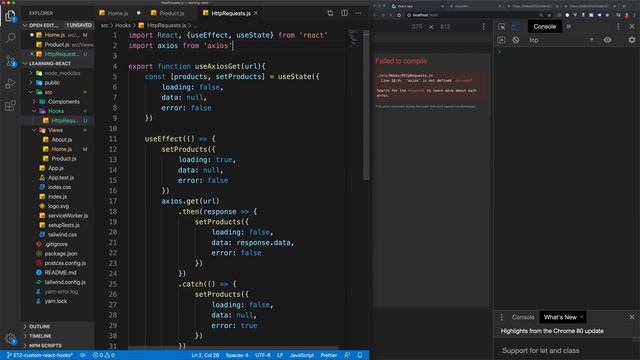Click the errors and warnings status item
640x360 pixels.
coord(104,355)
